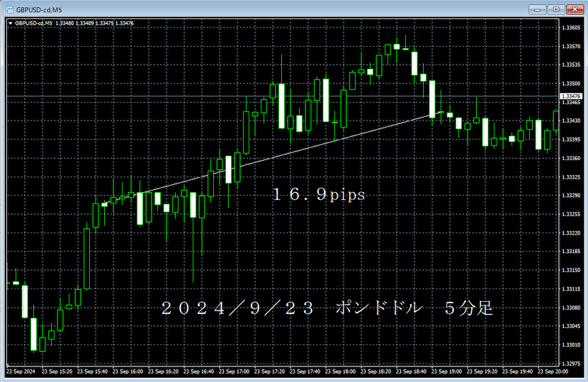Image resolution: width=588 pixels, height=382 pixels.
Task: Click the price scale value 1.33290
Action: point(571,196)
